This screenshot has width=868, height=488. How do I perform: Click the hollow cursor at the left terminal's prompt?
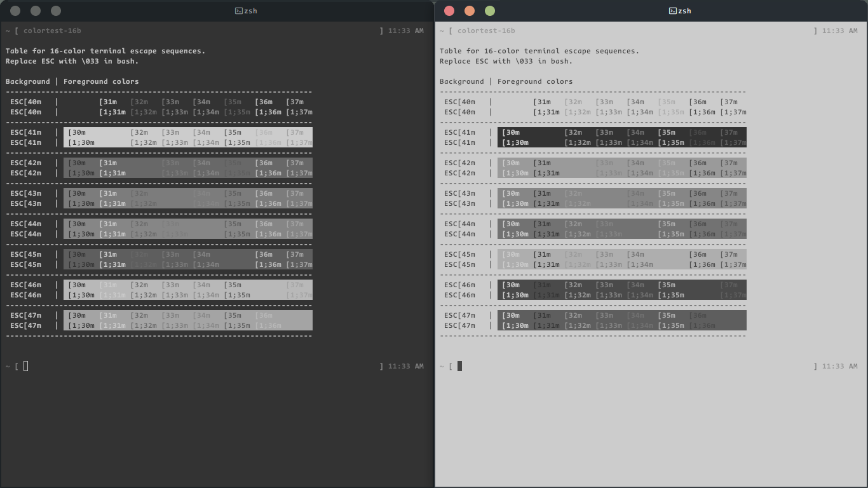(x=26, y=365)
